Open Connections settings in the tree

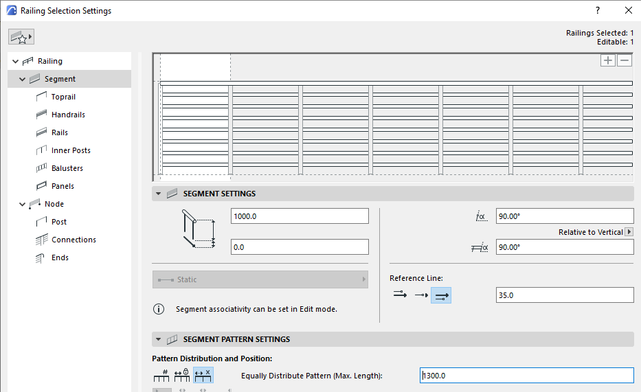74,240
